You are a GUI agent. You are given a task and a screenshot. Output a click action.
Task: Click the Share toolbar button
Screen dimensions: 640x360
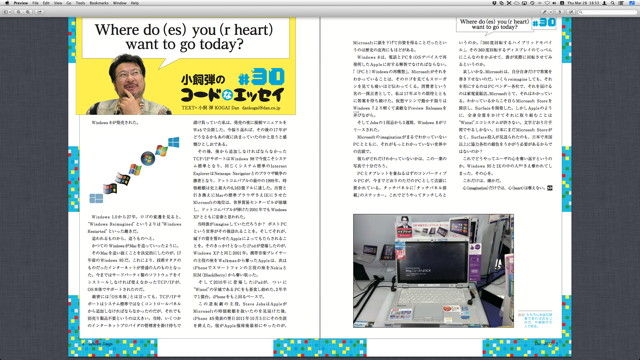(39, 12)
